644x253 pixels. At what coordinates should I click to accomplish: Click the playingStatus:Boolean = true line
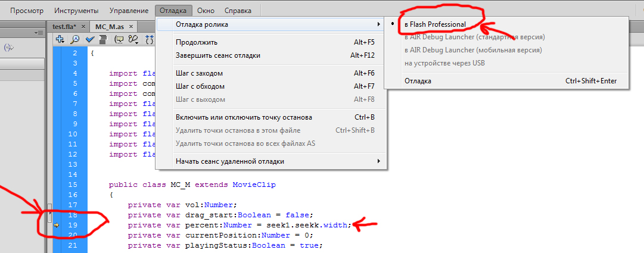pos(225,246)
